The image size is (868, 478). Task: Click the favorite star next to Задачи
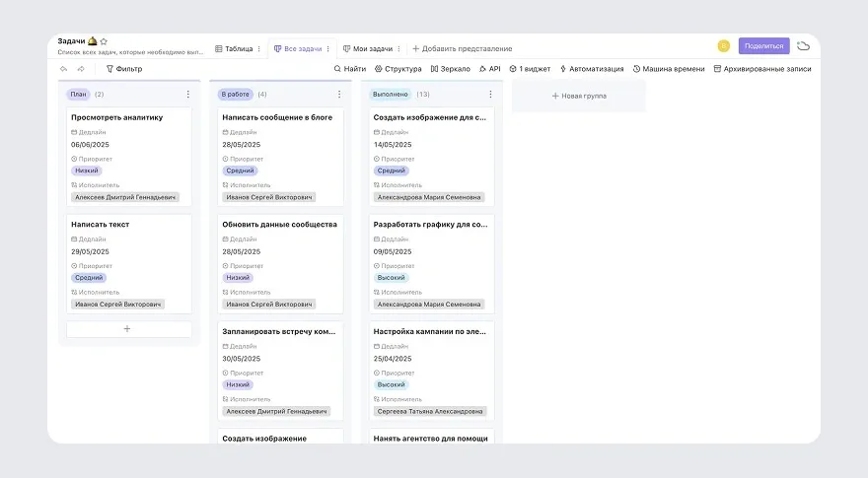[104, 41]
